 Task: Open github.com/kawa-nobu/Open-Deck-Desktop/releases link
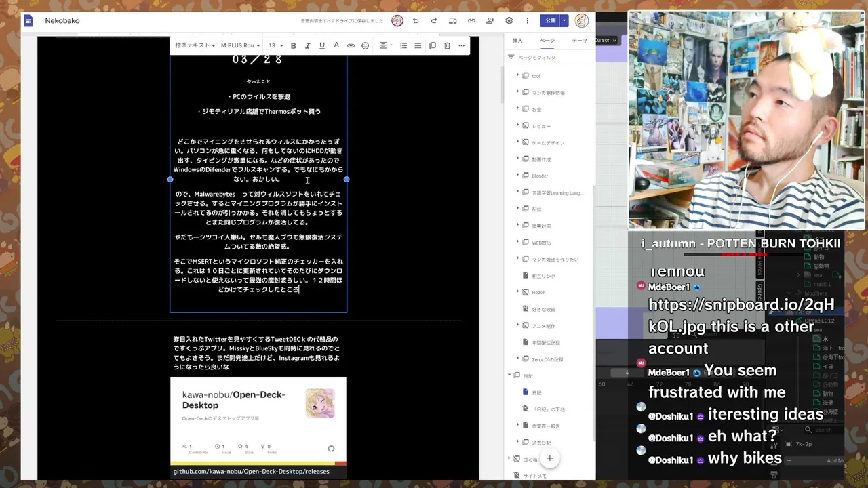(x=251, y=471)
